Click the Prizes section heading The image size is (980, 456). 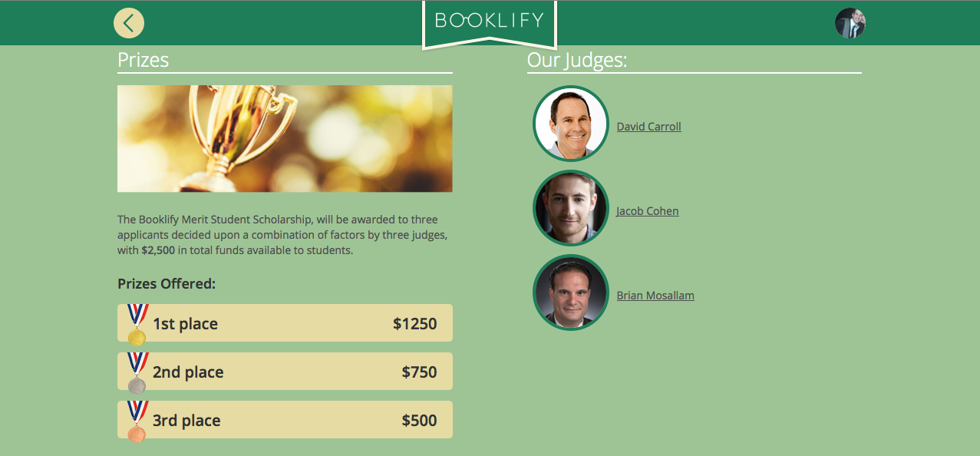144,60
